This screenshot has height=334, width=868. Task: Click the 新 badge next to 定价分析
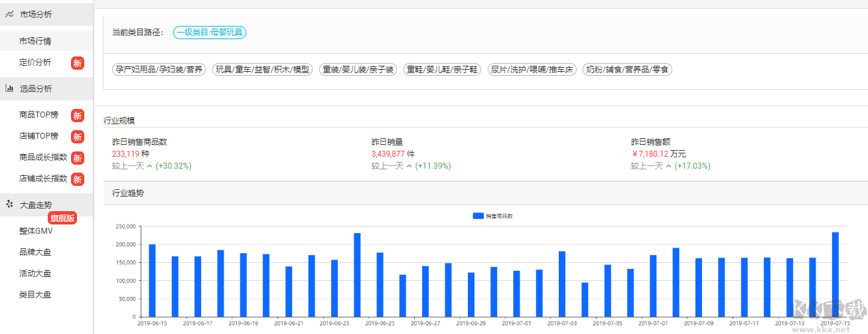tap(78, 63)
